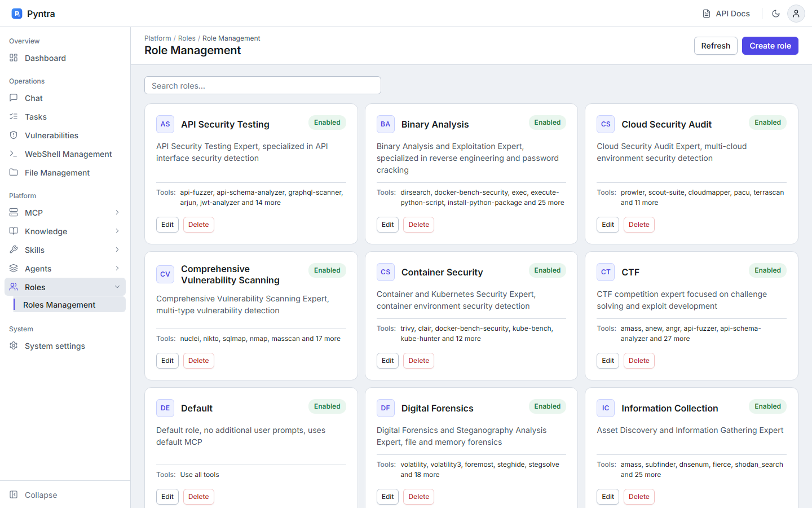Click the Enabled badge on the CTF card

(x=767, y=270)
